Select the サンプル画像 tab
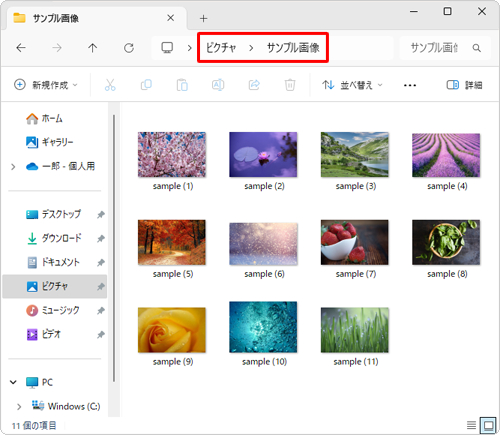This screenshot has width=500, height=435. [97, 18]
